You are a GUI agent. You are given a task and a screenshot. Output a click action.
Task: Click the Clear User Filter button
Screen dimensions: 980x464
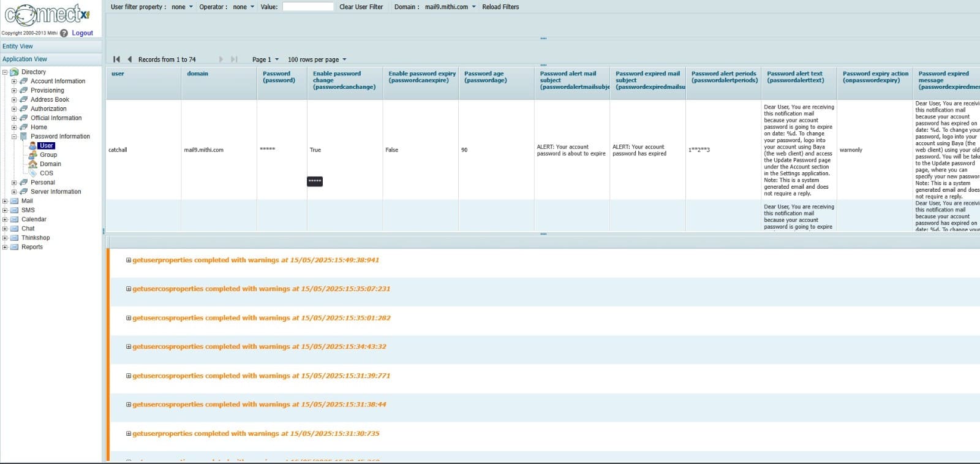(361, 7)
